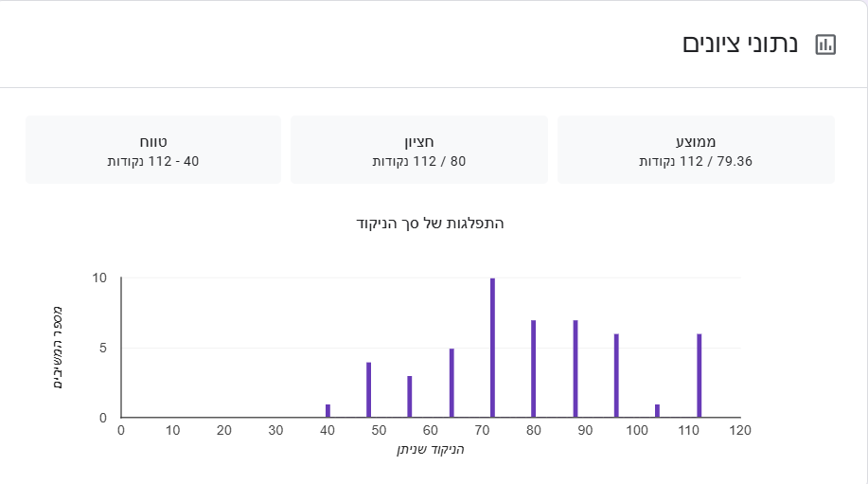This screenshot has width=868, height=484.
Task: Click the short bar at score 104
Action: pyautogui.click(x=657, y=411)
